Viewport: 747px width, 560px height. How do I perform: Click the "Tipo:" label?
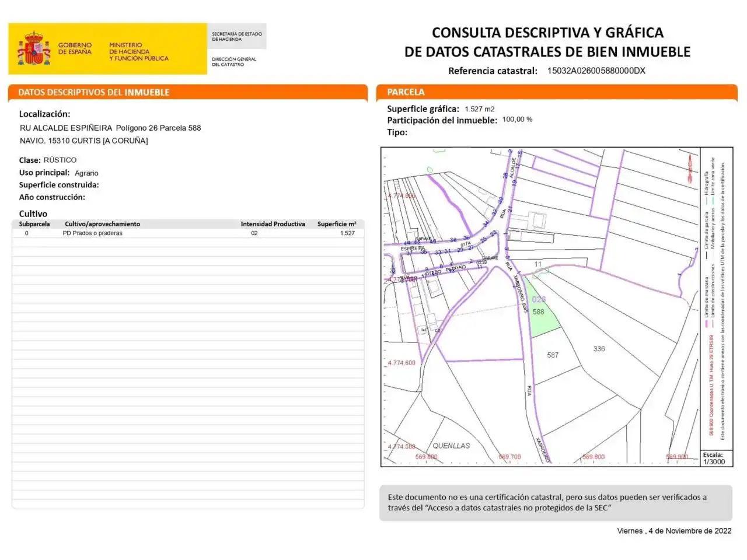397,132
